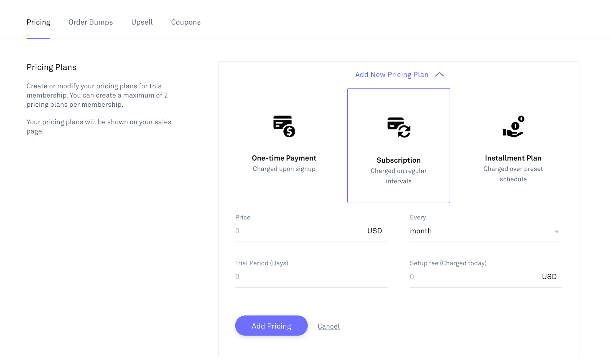Click the Add New Pricing Plan heading

392,74
